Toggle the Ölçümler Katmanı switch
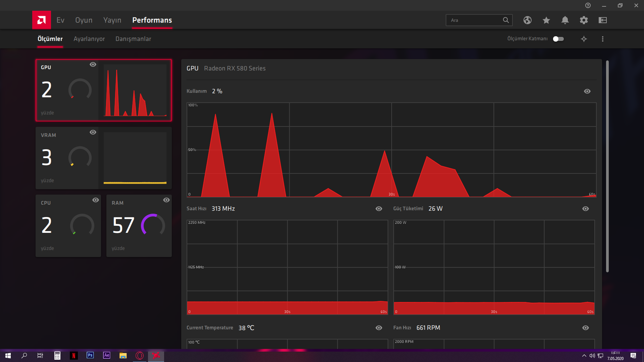This screenshot has height=362, width=644. point(558,39)
